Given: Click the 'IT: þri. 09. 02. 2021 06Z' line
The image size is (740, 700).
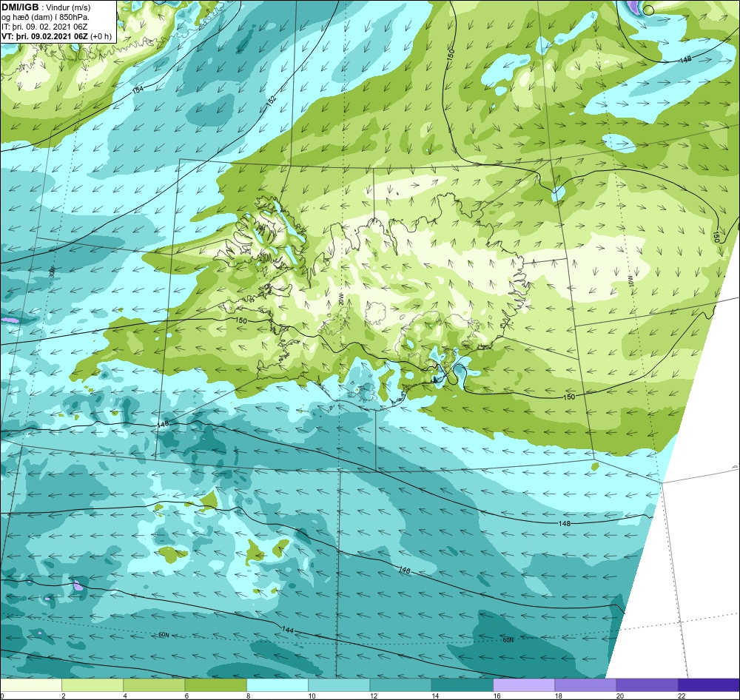Looking at the screenshot, I should pos(44,27).
